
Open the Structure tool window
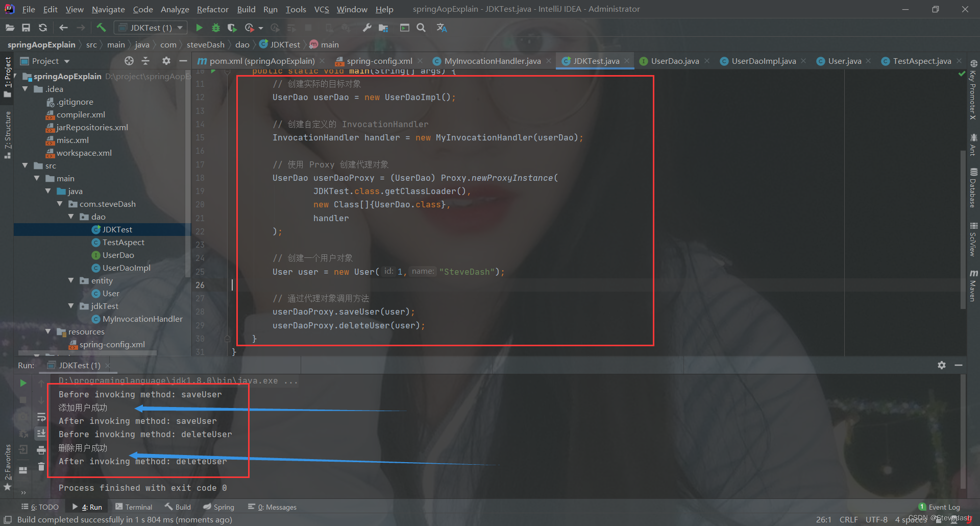click(x=7, y=135)
